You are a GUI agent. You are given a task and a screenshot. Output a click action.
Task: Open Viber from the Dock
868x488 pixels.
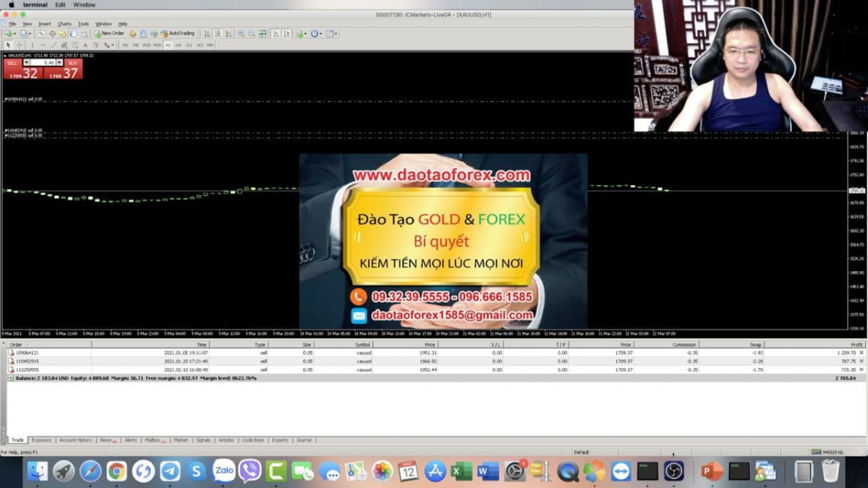250,471
